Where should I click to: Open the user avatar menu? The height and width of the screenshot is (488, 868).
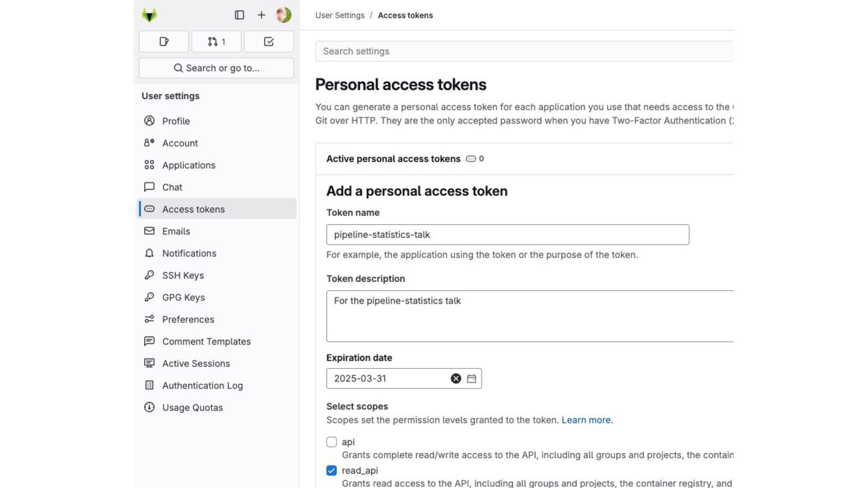point(283,15)
